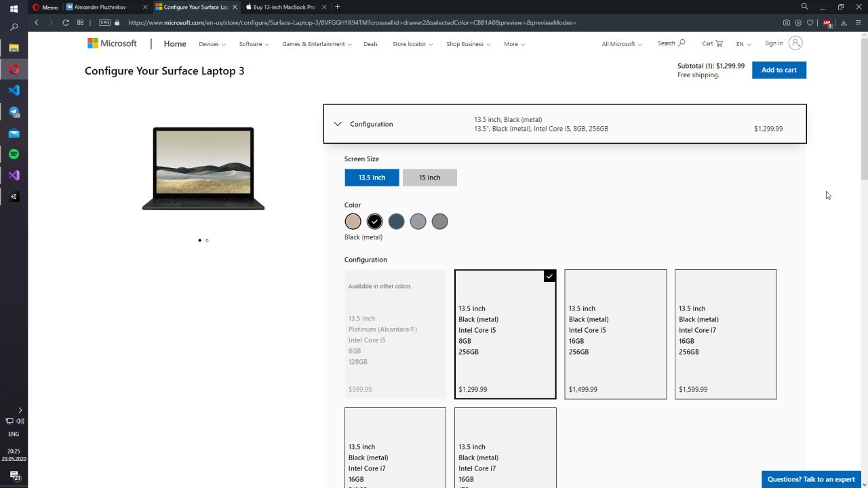
Task: Open the ABP extension icon
Action: [x=827, y=22]
